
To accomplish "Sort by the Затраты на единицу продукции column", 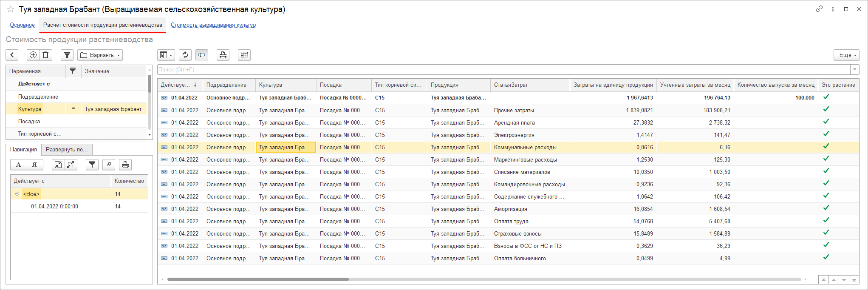I will point(613,85).
